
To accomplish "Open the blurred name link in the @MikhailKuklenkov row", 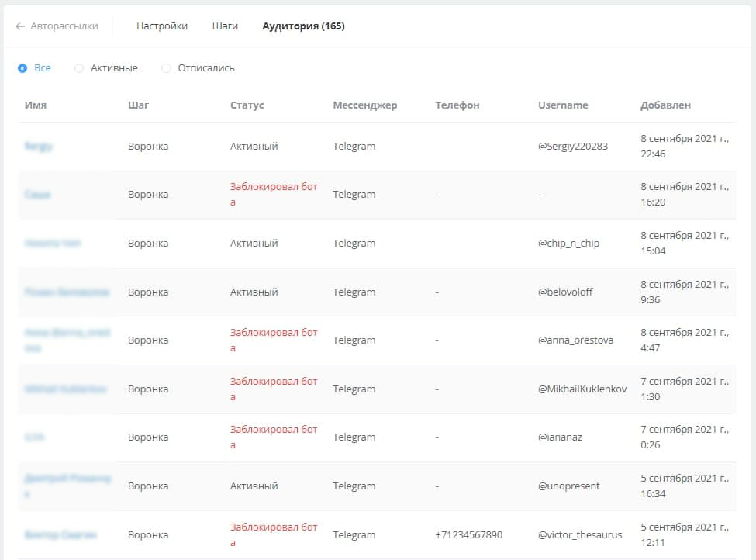I will pos(66,389).
